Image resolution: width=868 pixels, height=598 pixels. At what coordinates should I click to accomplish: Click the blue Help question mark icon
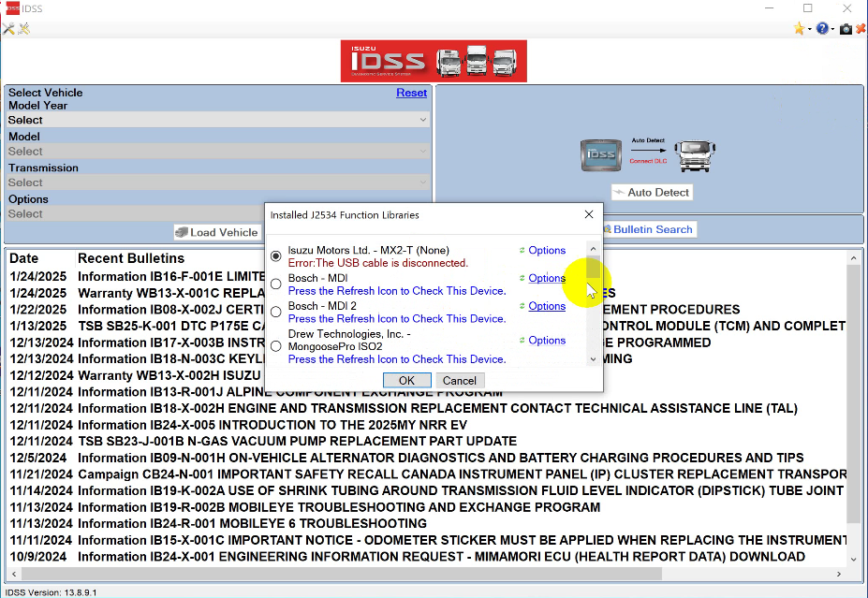(x=822, y=28)
